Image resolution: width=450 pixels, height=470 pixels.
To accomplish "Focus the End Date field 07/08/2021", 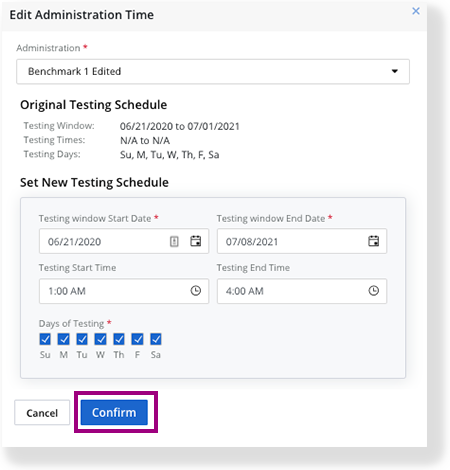I will pos(302,241).
